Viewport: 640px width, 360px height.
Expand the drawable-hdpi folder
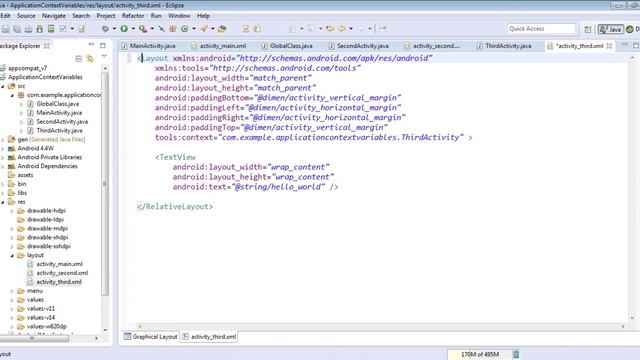pyautogui.click(x=12, y=211)
